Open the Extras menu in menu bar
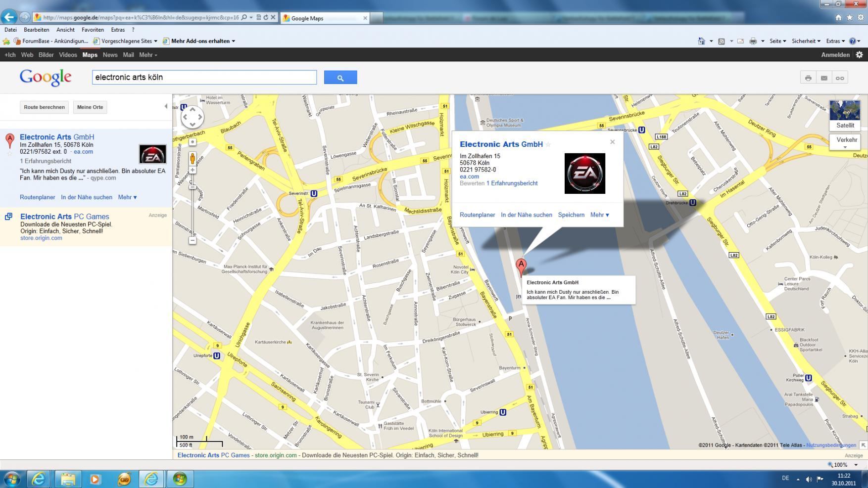Viewport: 868px width, 488px height. tap(118, 30)
